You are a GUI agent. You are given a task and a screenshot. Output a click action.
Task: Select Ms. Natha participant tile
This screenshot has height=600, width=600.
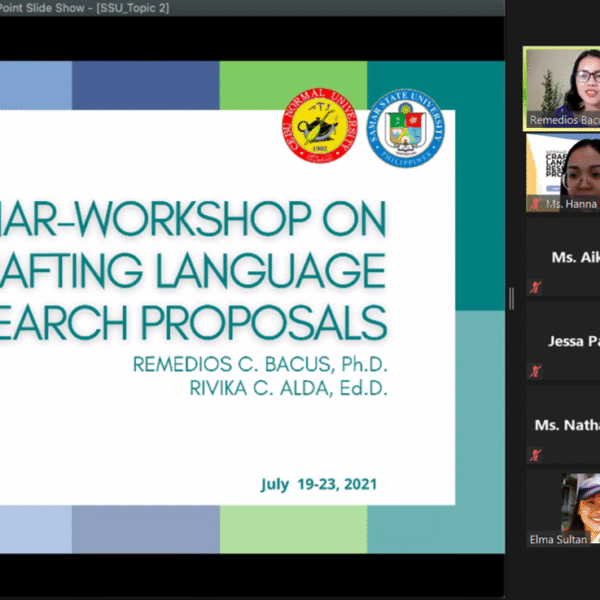(563, 425)
